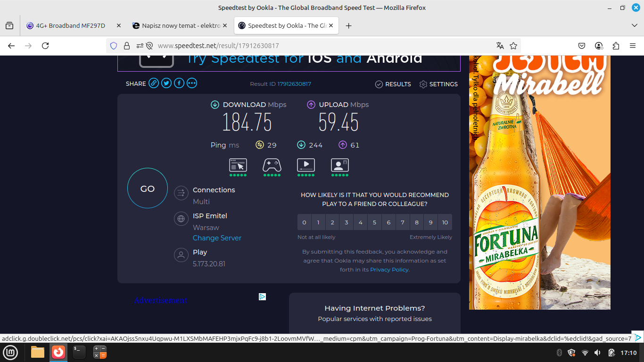
Task: Open tracking protection shield in address bar
Action: click(x=114, y=46)
